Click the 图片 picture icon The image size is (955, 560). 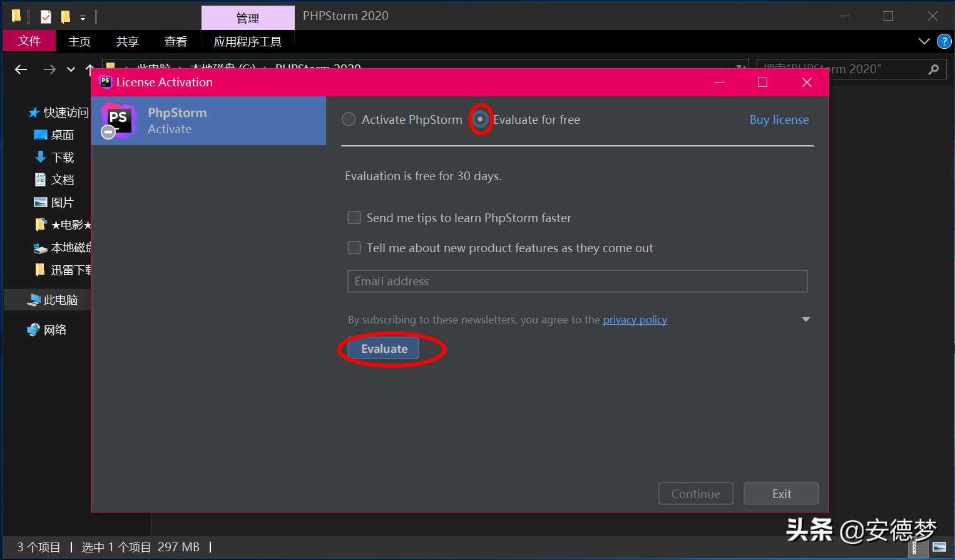click(x=40, y=202)
